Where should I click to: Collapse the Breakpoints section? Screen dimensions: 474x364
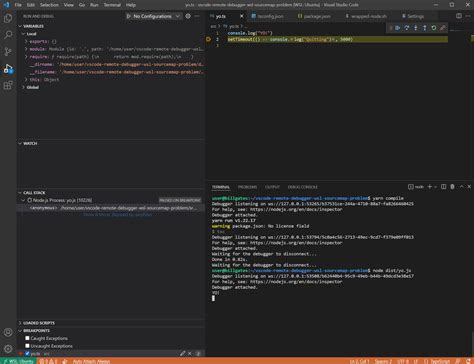coord(20,331)
